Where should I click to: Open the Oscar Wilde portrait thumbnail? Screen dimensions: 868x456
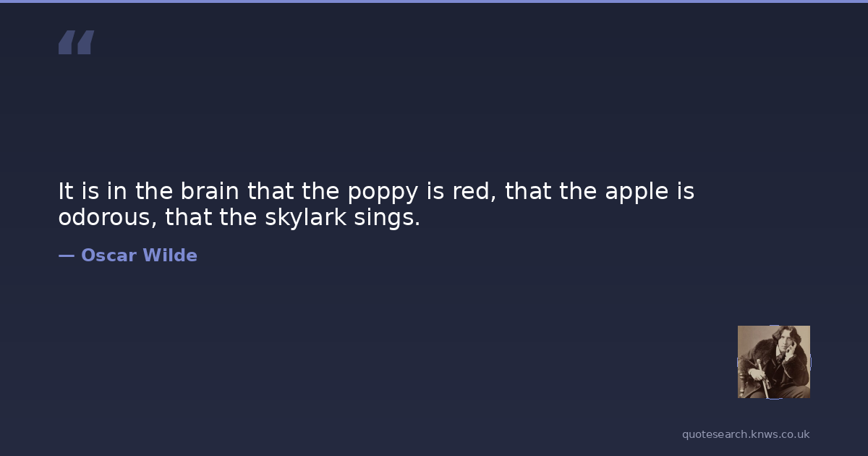click(x=773, y=362)
